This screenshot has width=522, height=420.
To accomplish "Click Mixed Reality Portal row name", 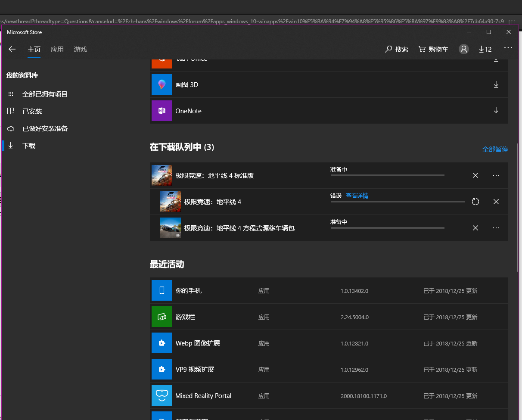I will 203,396.
